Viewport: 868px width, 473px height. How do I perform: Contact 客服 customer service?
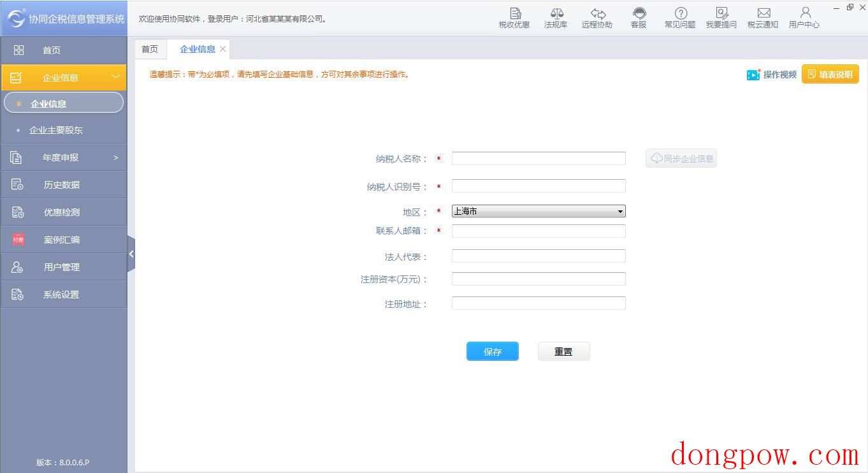[639, 18]
